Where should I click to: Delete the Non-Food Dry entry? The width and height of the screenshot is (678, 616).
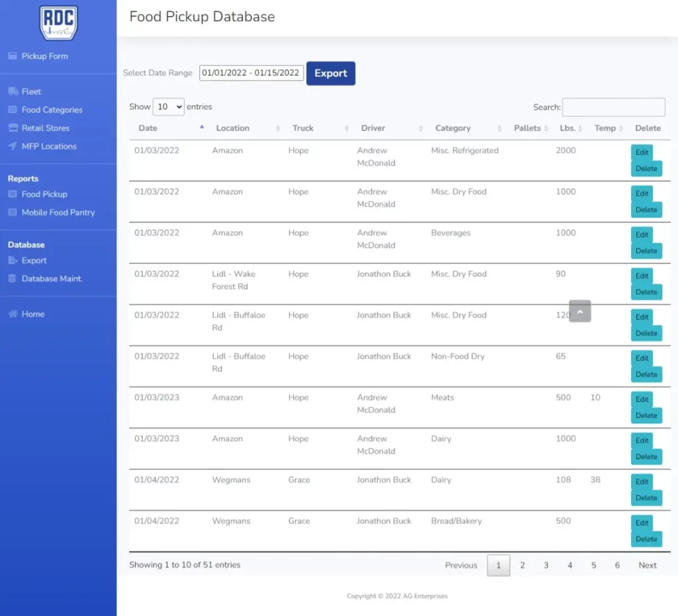click(646, 374)
